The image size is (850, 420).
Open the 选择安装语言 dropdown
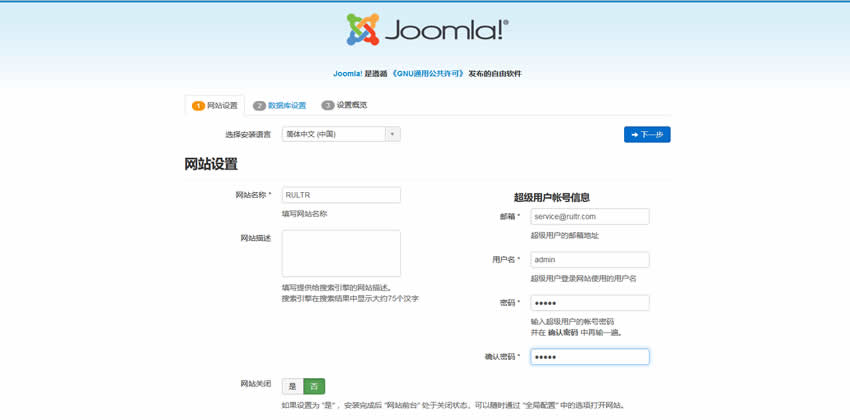pos(341,134)
